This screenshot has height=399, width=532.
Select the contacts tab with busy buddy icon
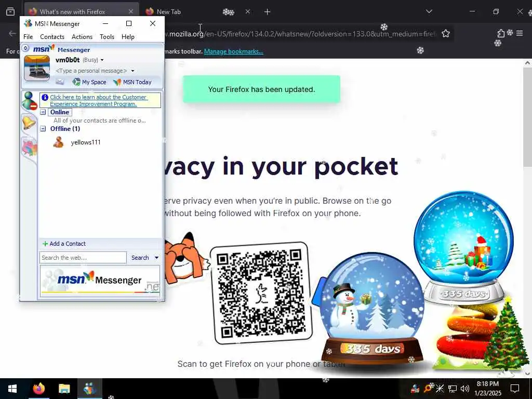click(29, 101)
